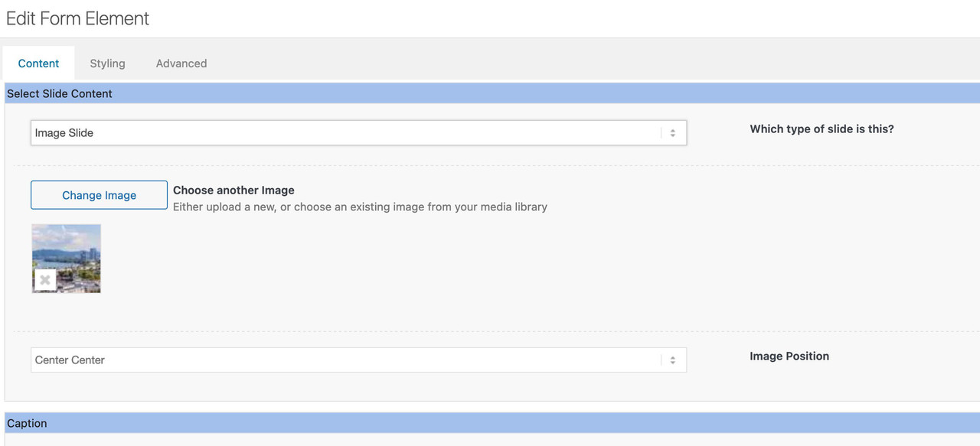Open the Image Slide type dropdown
980x446 pixels.
(358, 132)
